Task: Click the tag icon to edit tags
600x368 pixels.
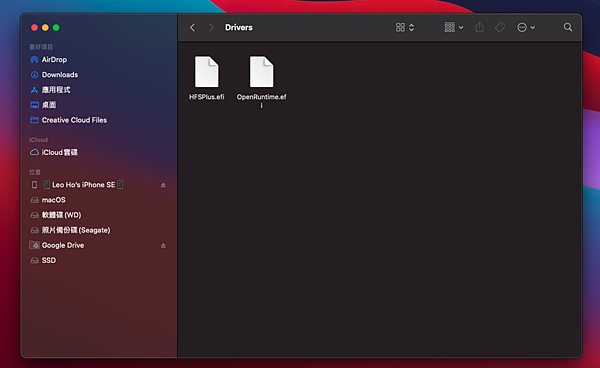Action: pos(500,28)
